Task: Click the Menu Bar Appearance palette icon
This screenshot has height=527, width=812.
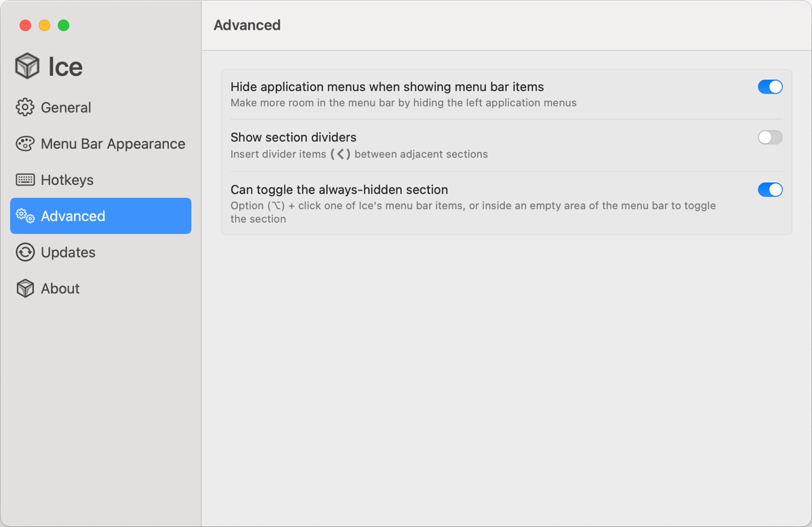Action: (25, 144)
